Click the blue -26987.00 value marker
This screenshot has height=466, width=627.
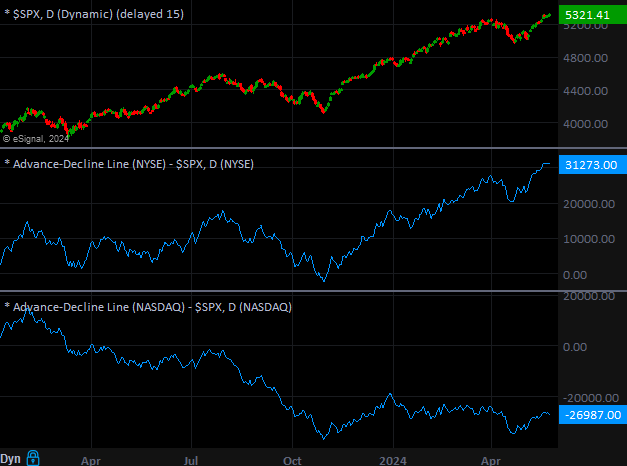[593, 415]
